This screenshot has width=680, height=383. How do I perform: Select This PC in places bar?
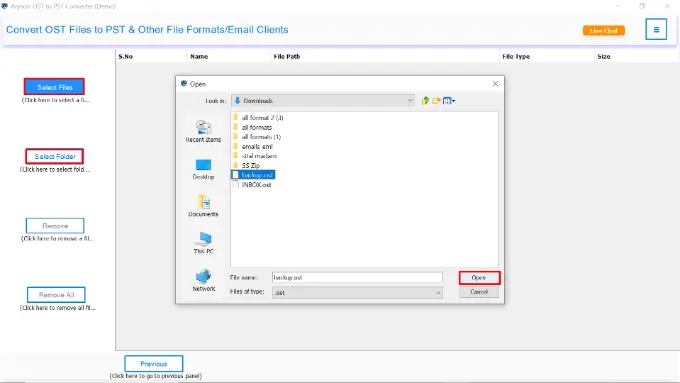(203, 243)
